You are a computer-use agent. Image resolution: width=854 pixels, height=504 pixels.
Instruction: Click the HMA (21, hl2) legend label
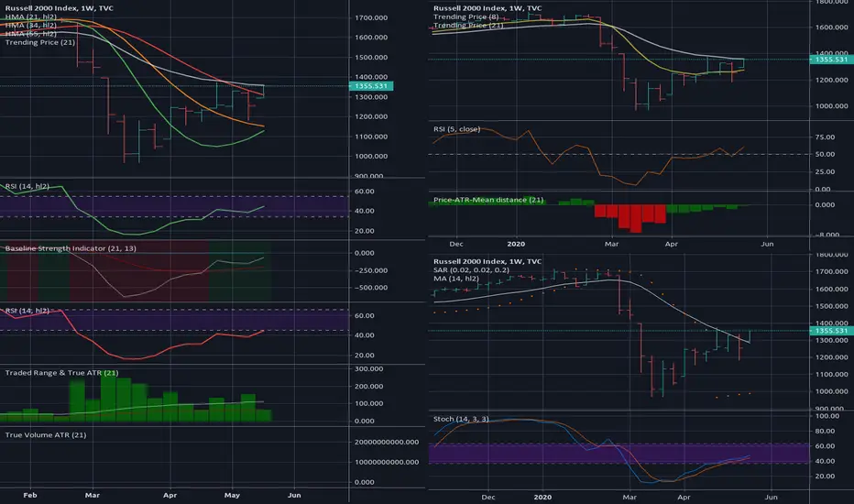tap(30, 16)
